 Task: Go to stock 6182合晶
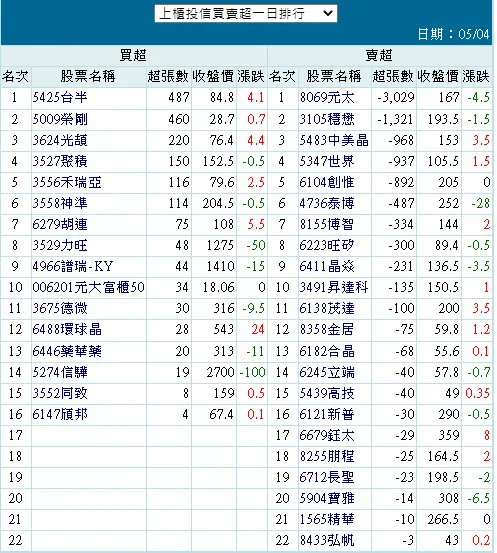(327, 351)
